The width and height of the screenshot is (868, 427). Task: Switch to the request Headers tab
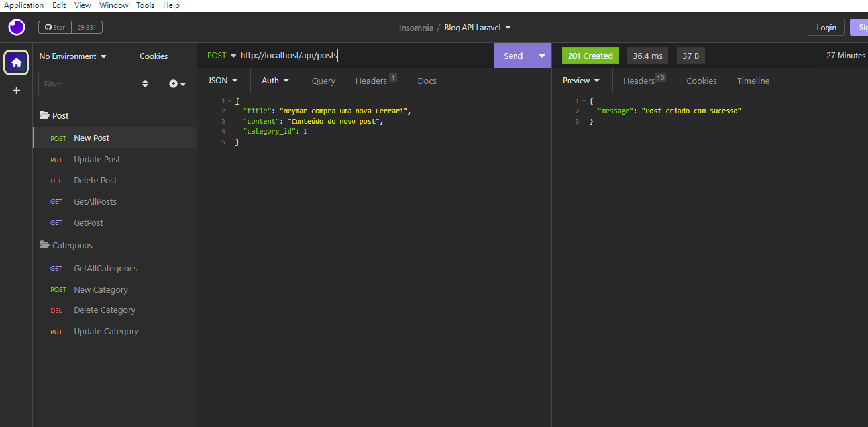376,81
